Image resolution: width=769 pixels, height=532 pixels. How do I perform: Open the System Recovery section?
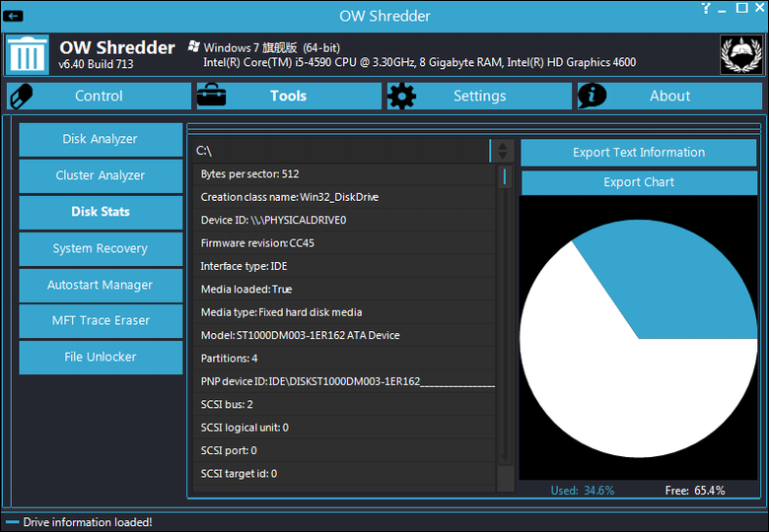[x=101, y=248]
